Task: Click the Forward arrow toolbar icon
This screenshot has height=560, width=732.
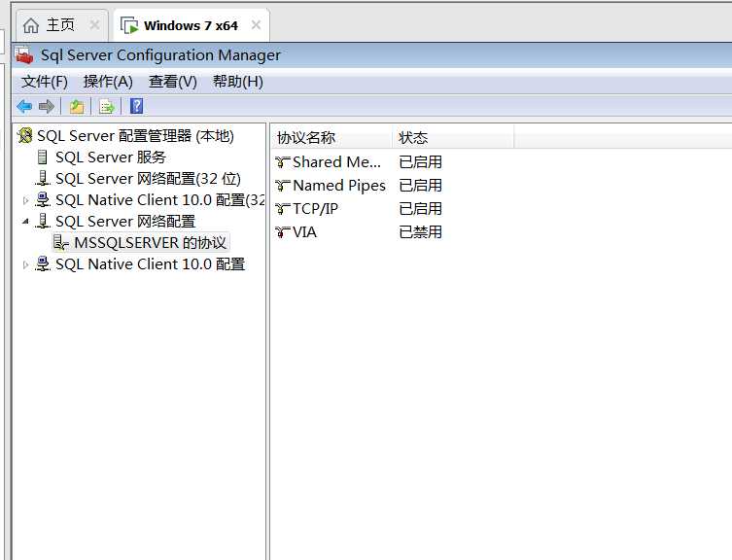Action: tap(47, 107)
